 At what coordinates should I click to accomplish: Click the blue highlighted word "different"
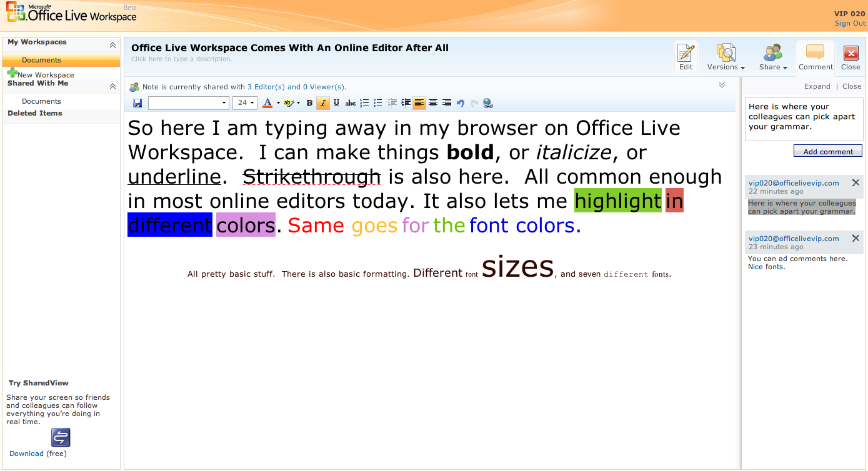point(170,225)
